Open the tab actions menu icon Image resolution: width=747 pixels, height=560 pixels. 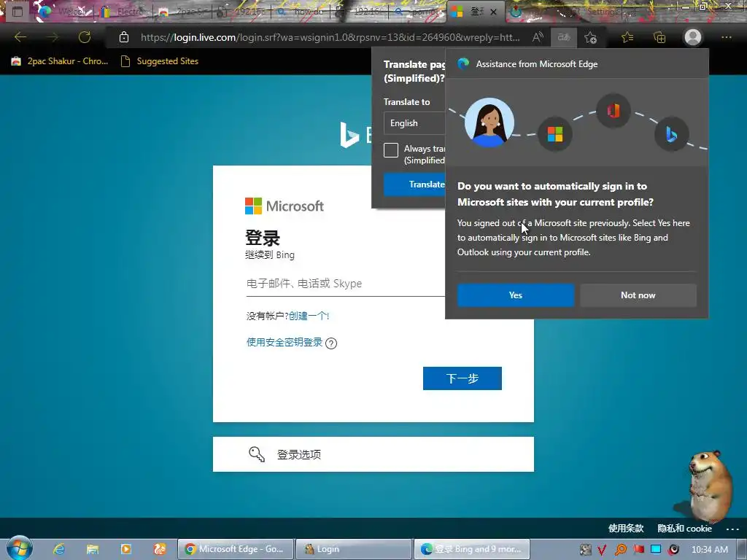pos(18,12)
